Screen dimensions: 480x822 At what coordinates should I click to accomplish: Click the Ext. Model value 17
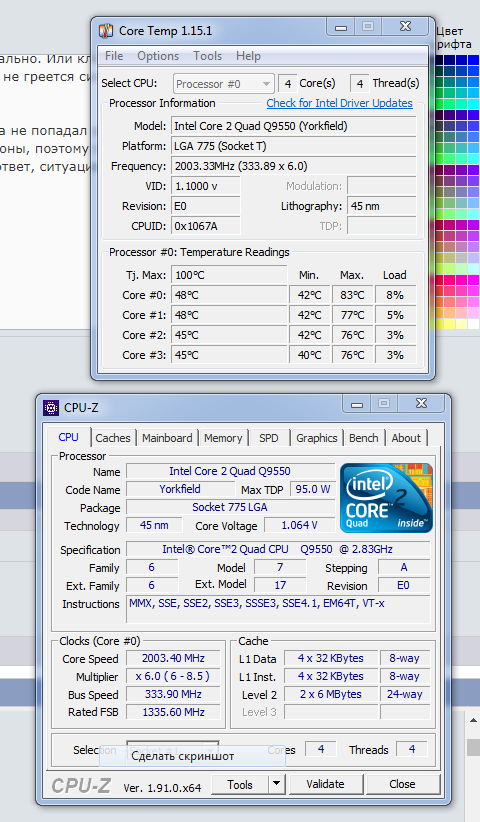tap(280, 585)
